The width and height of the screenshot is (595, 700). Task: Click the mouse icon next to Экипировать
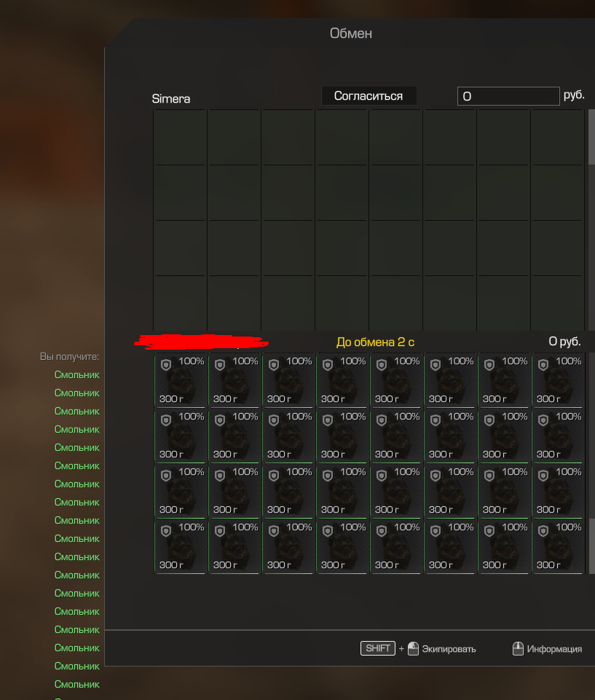413,648
